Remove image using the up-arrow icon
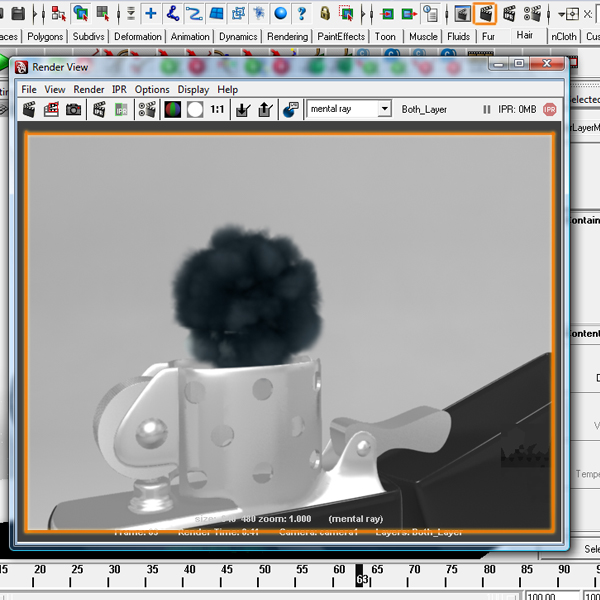The width and height of the screenshot is (600, 600). [x=265, y=110]
